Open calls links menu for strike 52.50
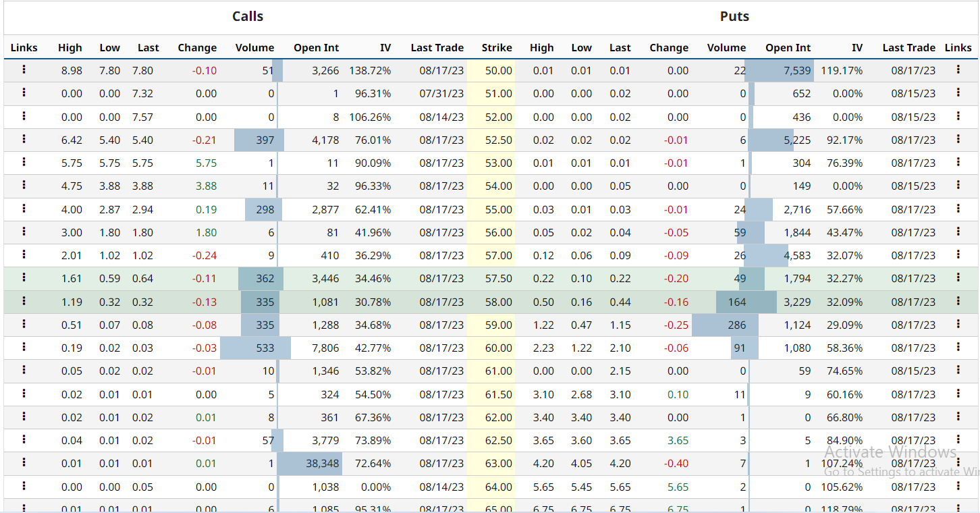980x513 pixels. tap(24, 139)
